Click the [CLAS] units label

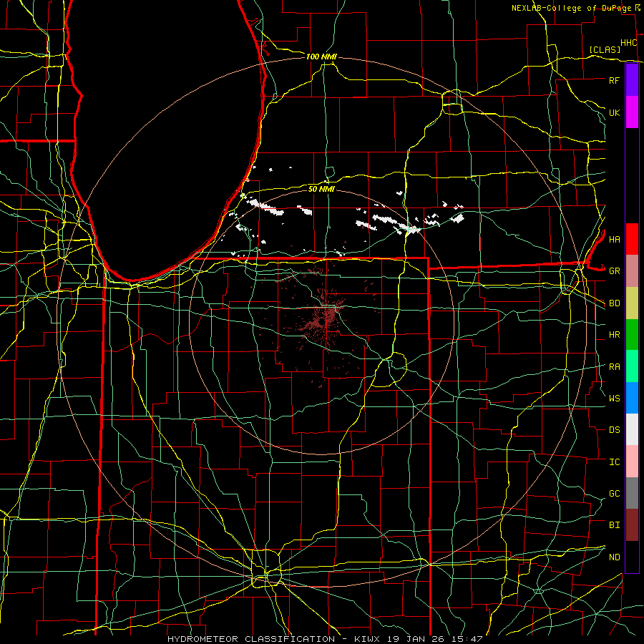(605, 49)
